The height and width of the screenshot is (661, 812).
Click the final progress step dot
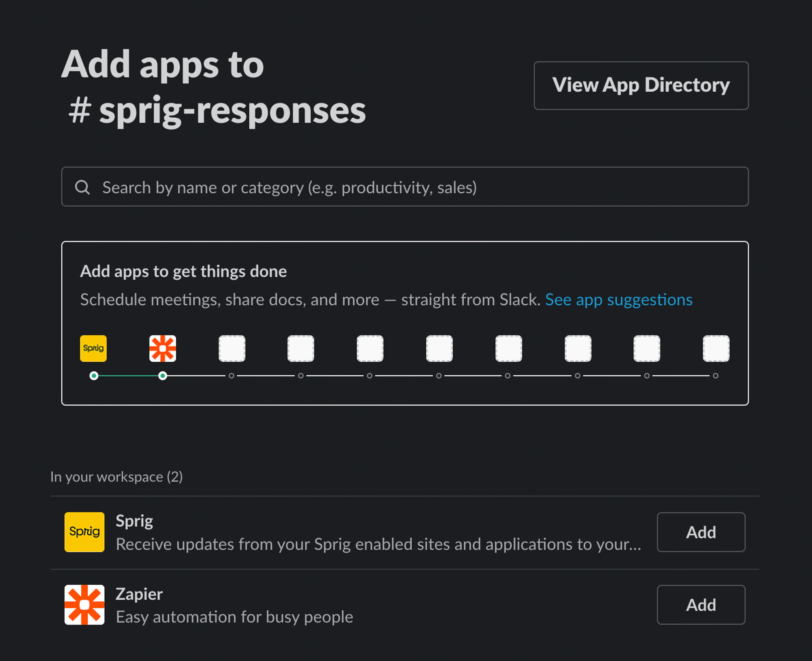(x=716, y=376)
